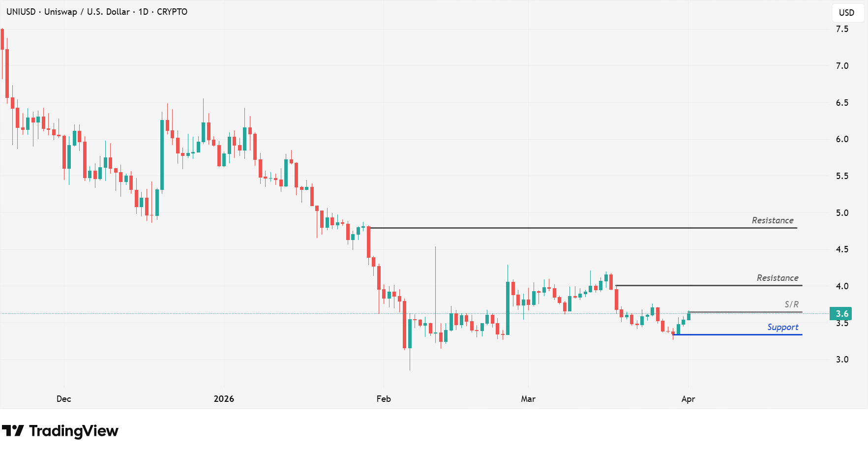Select the S/R line label

791,305
